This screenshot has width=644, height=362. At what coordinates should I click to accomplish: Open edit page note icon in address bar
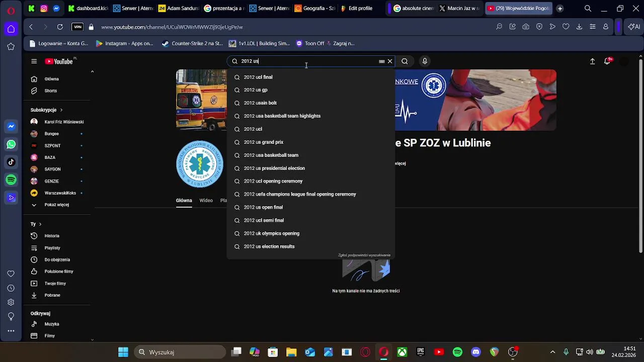tap(513, 27)
